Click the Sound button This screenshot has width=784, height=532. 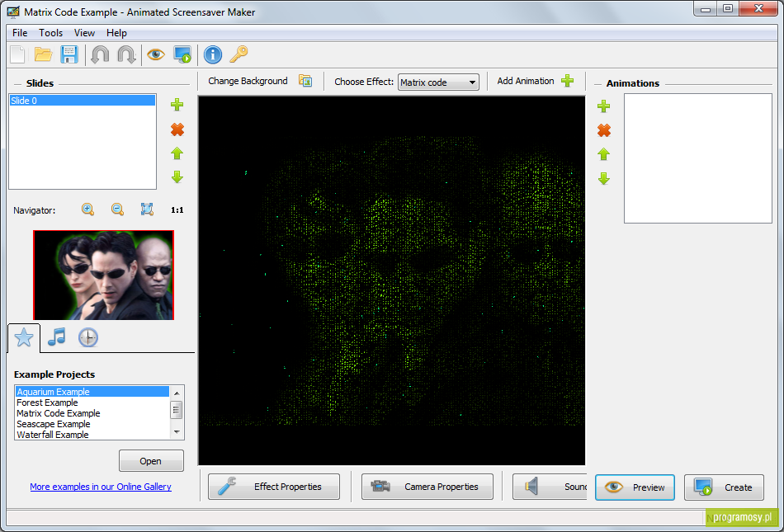coord(550,487)
